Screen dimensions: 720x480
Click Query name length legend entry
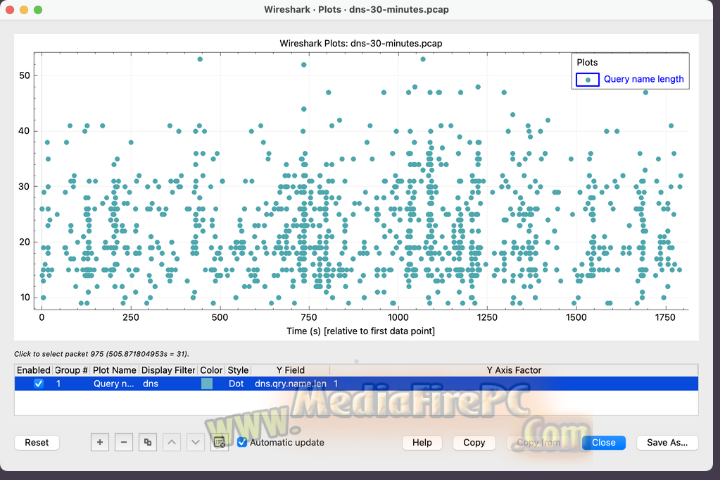tap(643, 79)
